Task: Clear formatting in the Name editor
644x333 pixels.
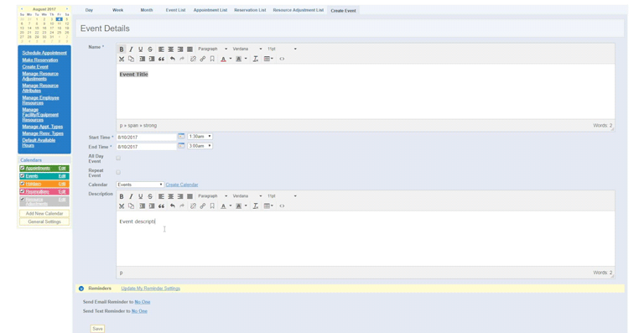Action: (x=256, y=59)
